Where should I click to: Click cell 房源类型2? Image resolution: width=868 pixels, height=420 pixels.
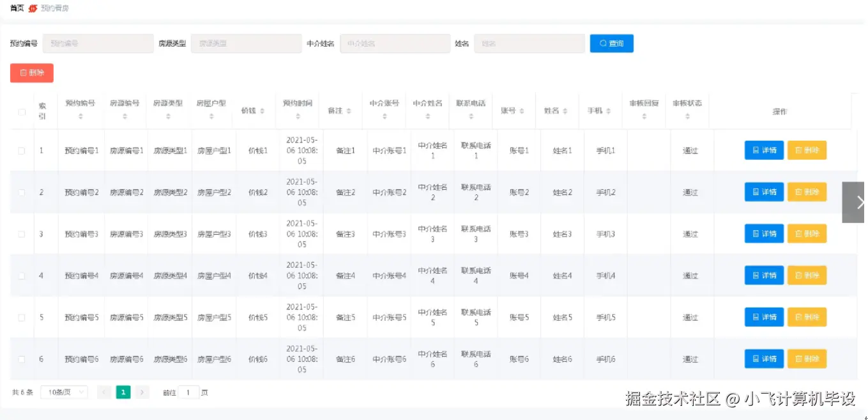[171, 192]
